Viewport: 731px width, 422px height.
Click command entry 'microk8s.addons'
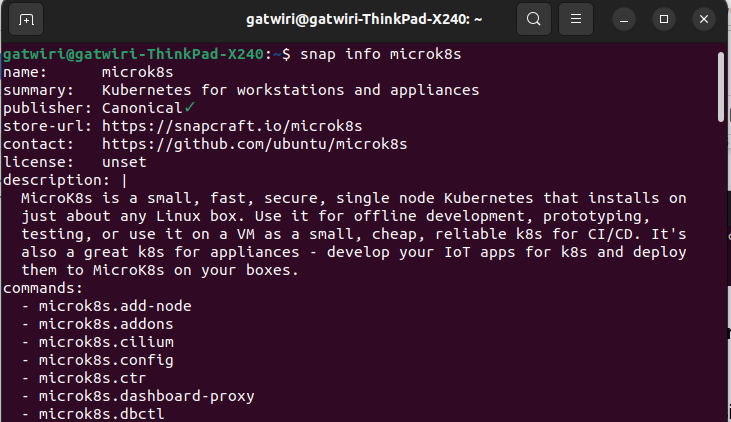106,324
